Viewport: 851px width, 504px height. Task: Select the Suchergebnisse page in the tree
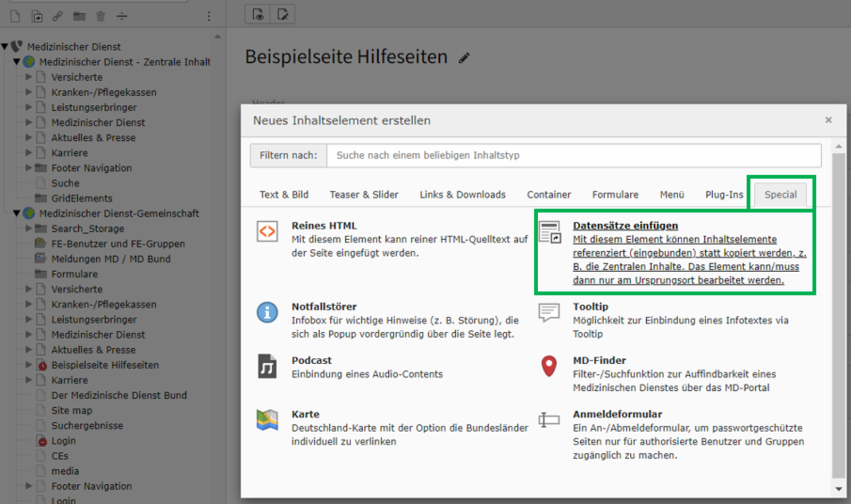point(87,425)
